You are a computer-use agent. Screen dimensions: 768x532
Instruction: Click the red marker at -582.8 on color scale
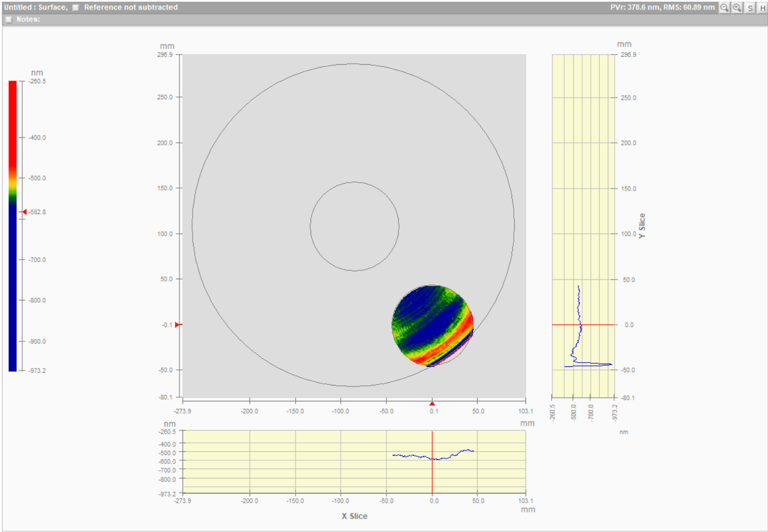click(x=24, y=212)
